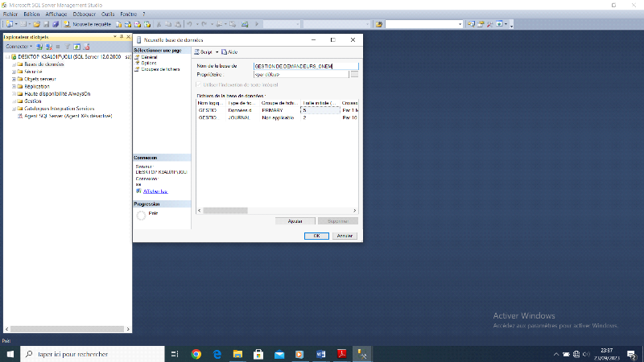Click the database engine query icon after Nouvelle requête
The image size is (644, 362).
(x=118, y=24)
